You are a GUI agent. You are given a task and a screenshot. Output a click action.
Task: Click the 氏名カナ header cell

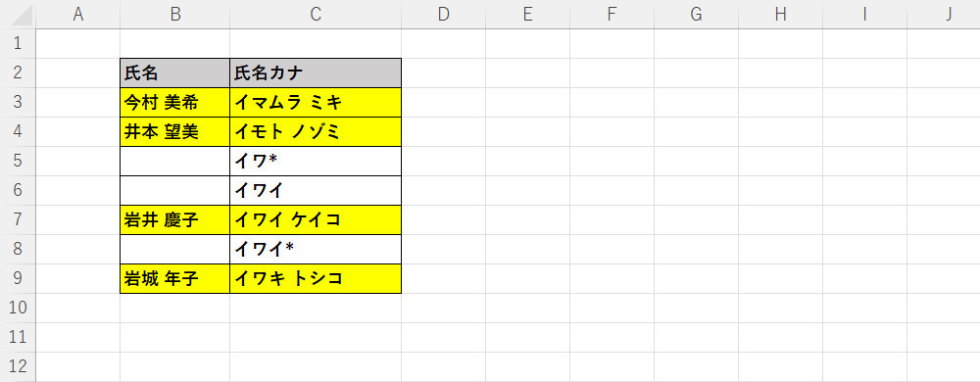(316, 73)
